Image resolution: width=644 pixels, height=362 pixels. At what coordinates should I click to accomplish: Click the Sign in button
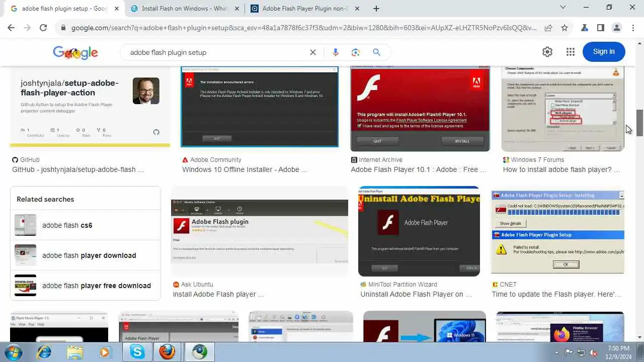click(x=604, y=52)
